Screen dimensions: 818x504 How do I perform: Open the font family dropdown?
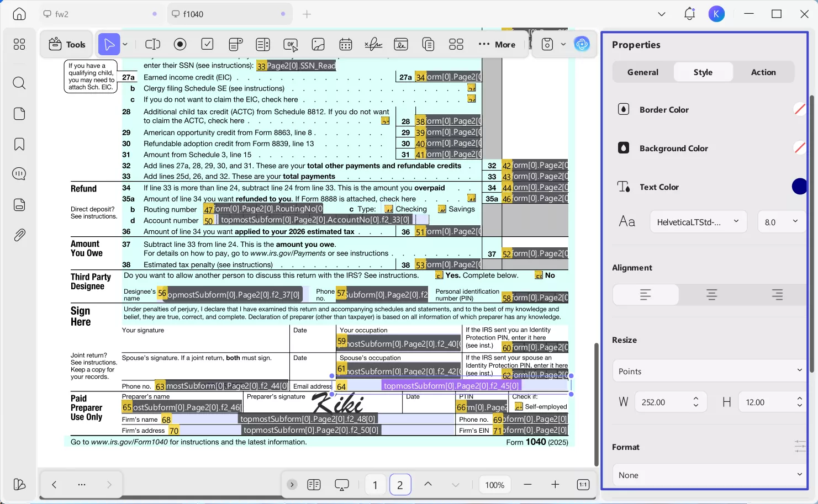[x=698, y=221]
